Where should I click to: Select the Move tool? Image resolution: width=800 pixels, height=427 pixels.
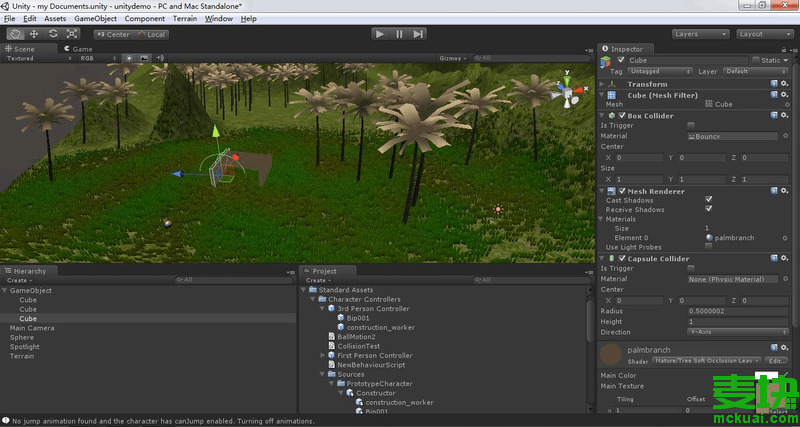pyautogui.click(x=34, y=34)
